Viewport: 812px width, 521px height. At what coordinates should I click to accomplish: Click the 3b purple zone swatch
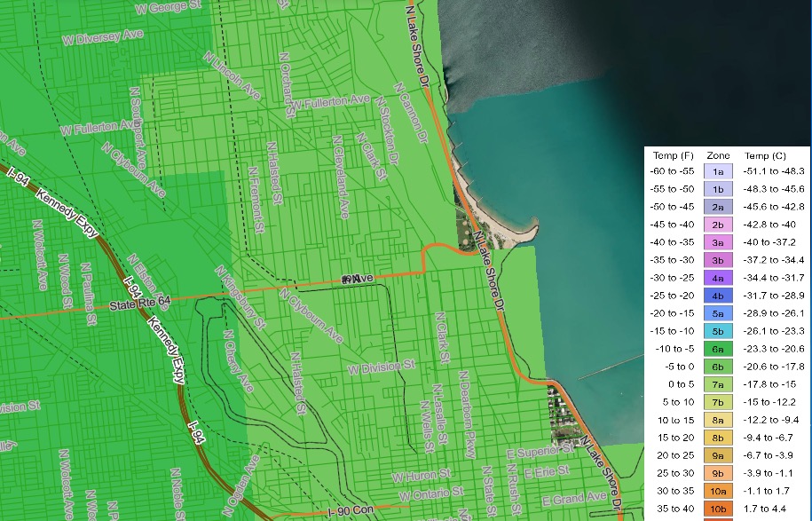718,260
